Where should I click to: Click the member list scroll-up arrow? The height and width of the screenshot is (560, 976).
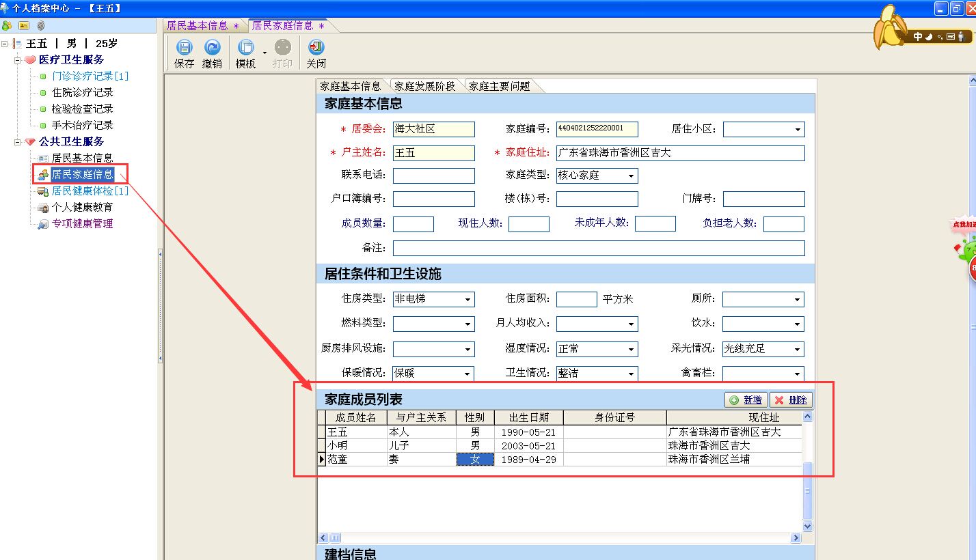(x=807, y=417)
